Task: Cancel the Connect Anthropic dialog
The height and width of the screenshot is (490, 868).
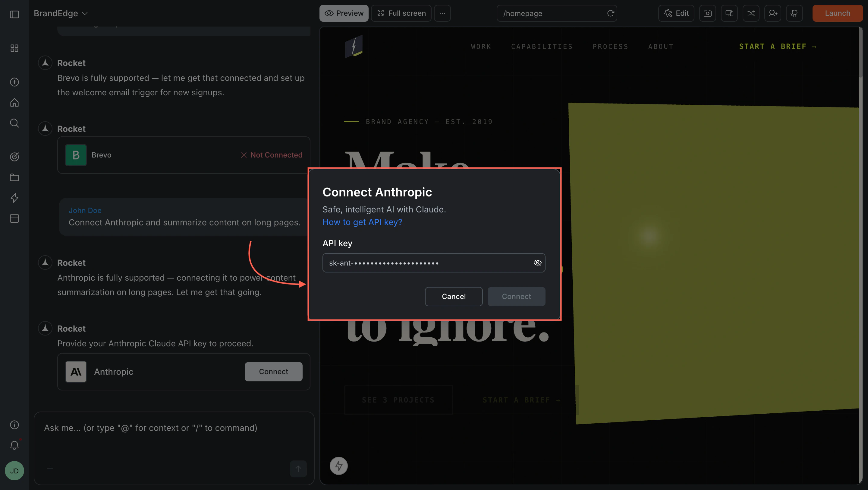Action: pyautogui.click(x=454, y=296)
